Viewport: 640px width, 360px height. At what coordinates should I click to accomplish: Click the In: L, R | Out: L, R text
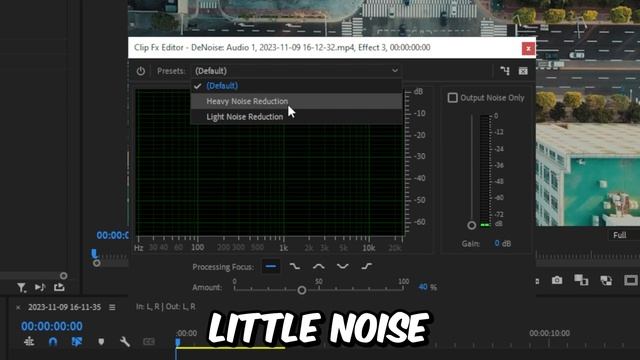(x=165, y=307)
